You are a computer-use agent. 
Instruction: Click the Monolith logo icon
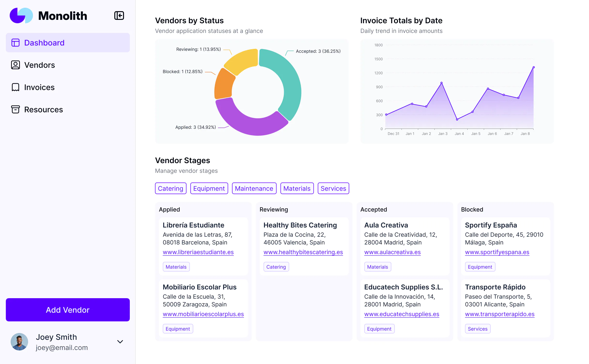point(21,16)
